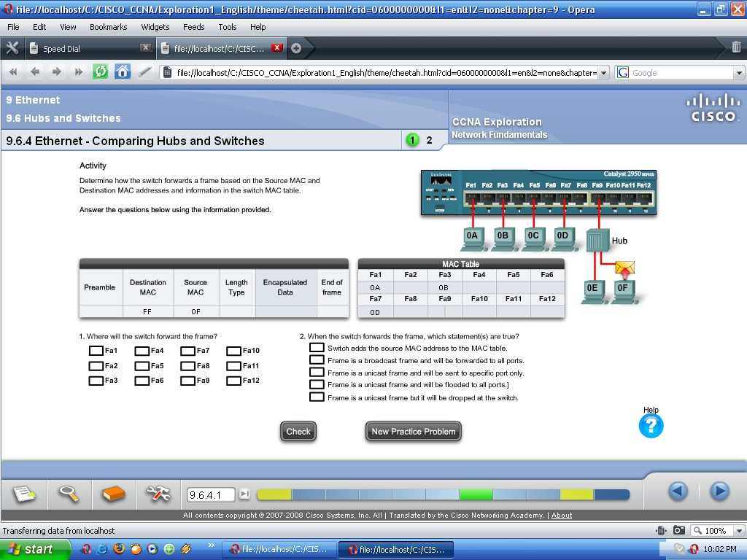This screenshot has height=560, width=747.
Task: Open the Edit menu
Action: [39, 27]
